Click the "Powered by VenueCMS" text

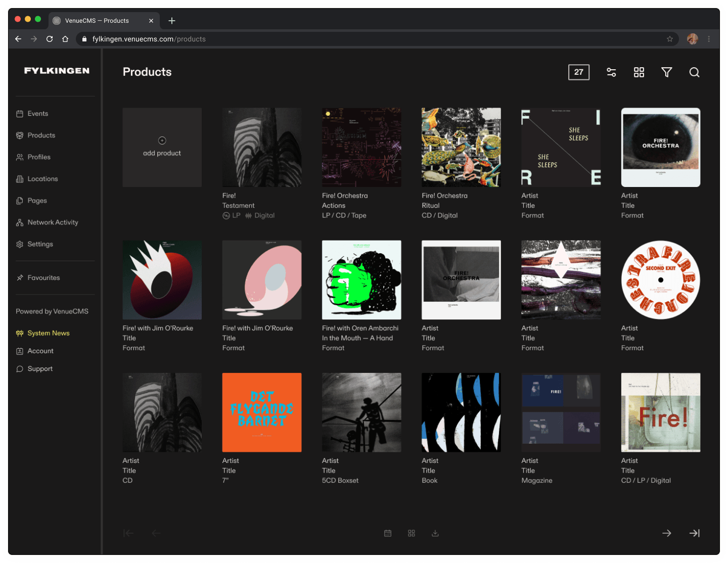[52, 311]
